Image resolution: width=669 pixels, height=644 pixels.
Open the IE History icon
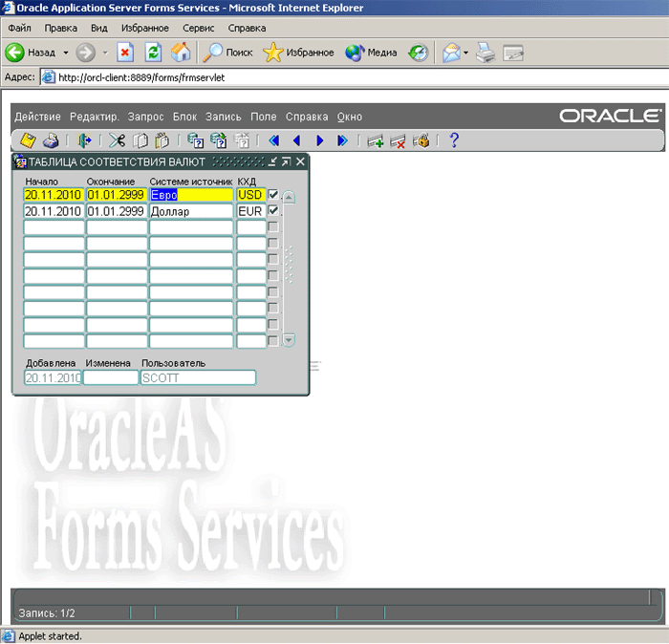[419, 53]
